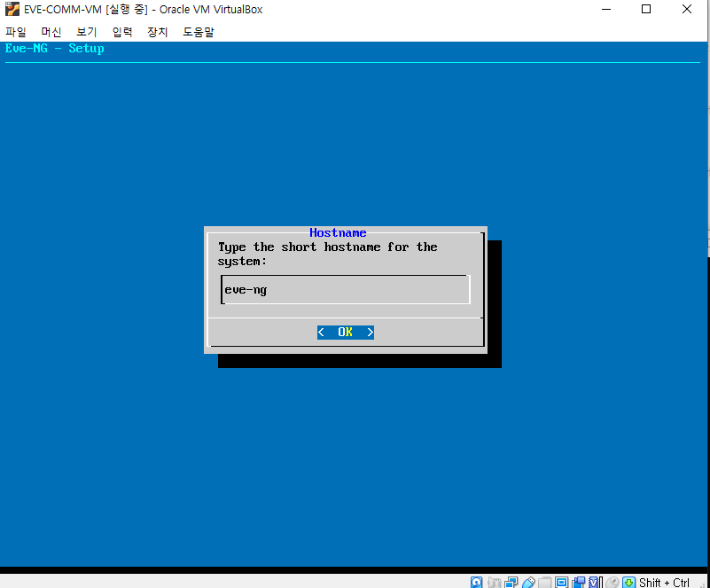The height and width of the screenshot is (588, 710).
Task: Minimize the VirtualBox window
Action: [x=606, y=9]
